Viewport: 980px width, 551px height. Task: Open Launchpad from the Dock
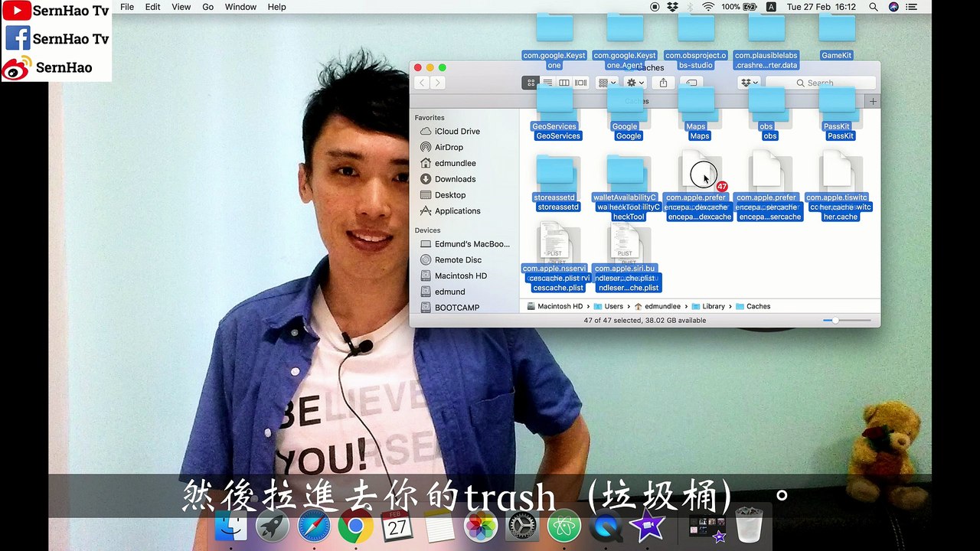[272, 527]
